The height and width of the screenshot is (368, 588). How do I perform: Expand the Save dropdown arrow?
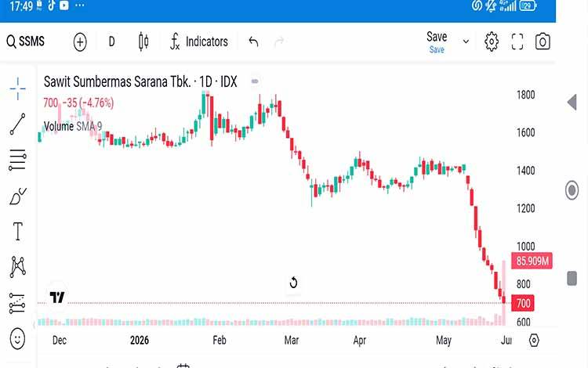(x=466, y=41)
